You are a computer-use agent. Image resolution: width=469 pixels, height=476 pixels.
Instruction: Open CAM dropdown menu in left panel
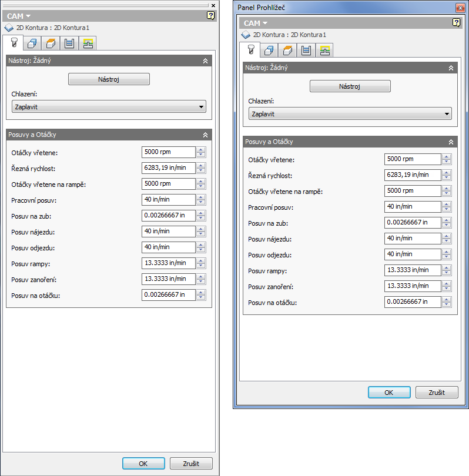19,16
